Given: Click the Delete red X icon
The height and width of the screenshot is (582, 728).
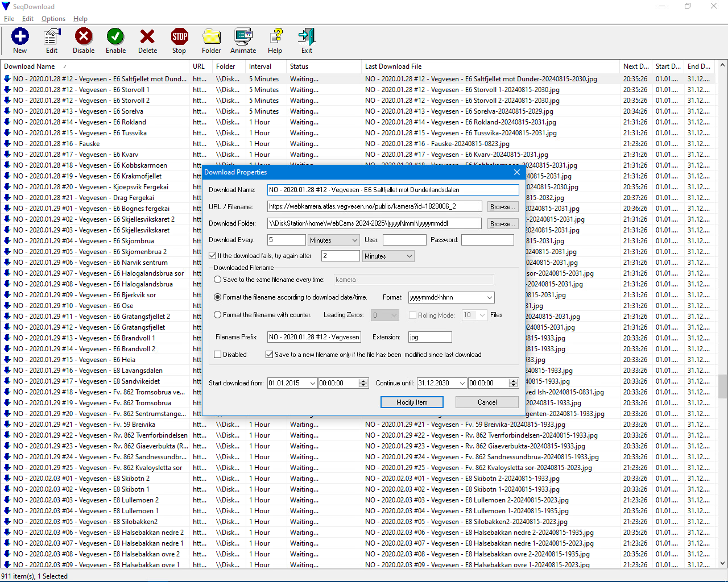Looking at the screenshot, I should 147,38.
